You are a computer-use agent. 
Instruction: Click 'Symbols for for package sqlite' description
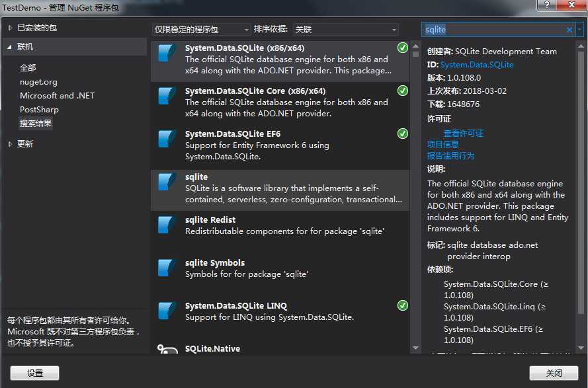point(246,274)
